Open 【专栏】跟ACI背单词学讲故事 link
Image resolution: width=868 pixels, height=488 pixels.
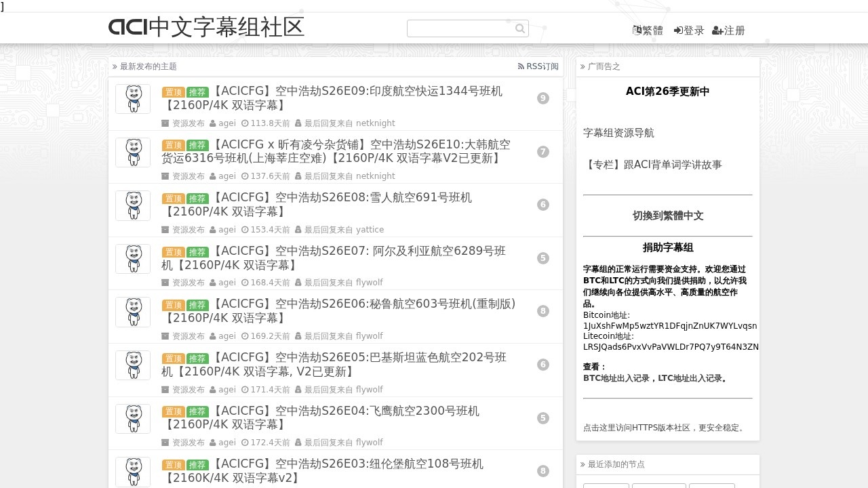pyautogui.click(x=652, y=165)
